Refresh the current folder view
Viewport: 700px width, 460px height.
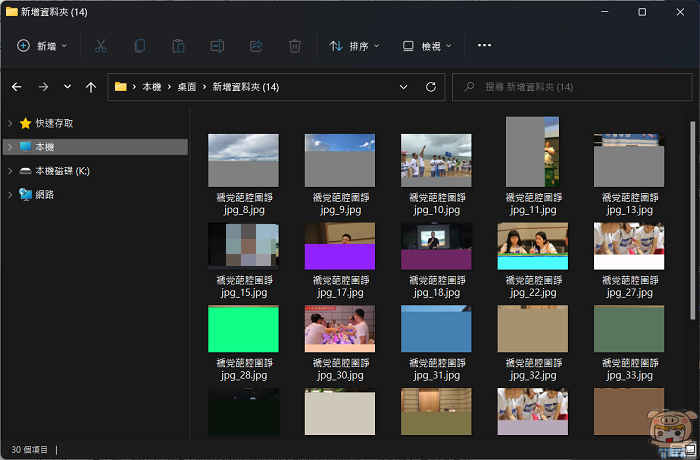pyautogui.click(x=431, y=87)
